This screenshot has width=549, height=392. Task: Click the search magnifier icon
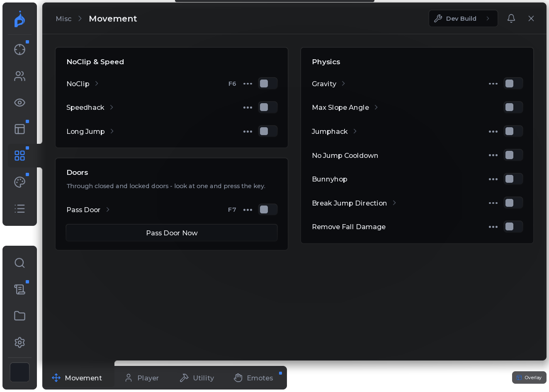pyautogui.click(x=19, y=263)
